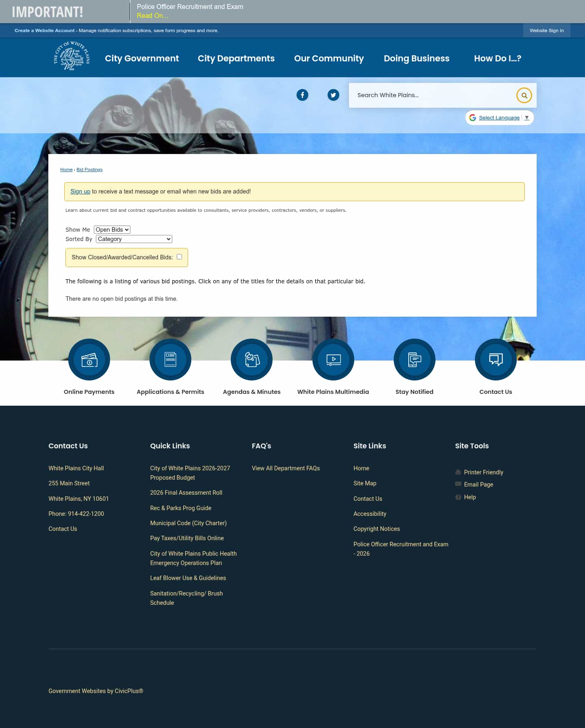Screen dimensions: 585x728
Task: Open Contact Us speech bubble icon
Action: pos(496,360)
